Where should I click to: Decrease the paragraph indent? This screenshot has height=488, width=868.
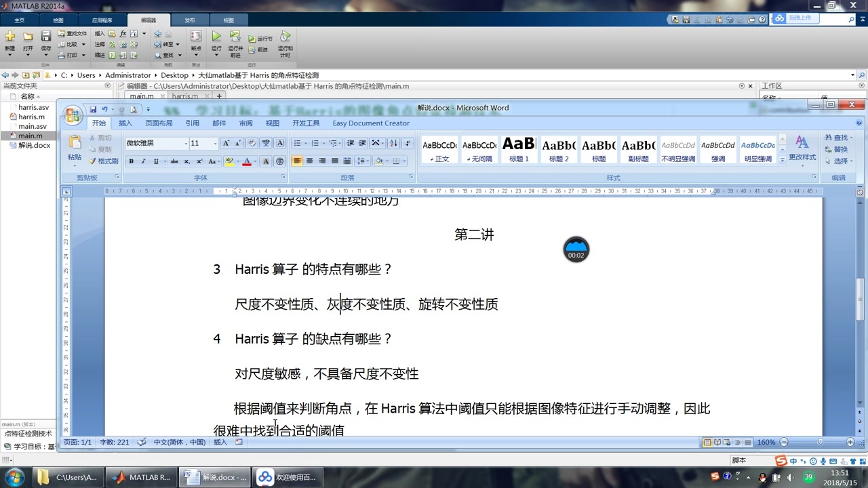click(351, 143)
